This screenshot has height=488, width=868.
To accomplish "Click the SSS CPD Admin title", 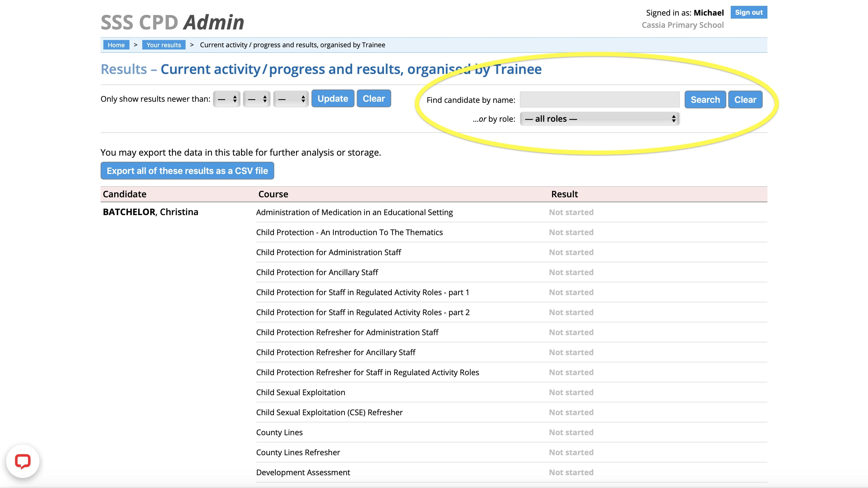I will click(172, 22).
